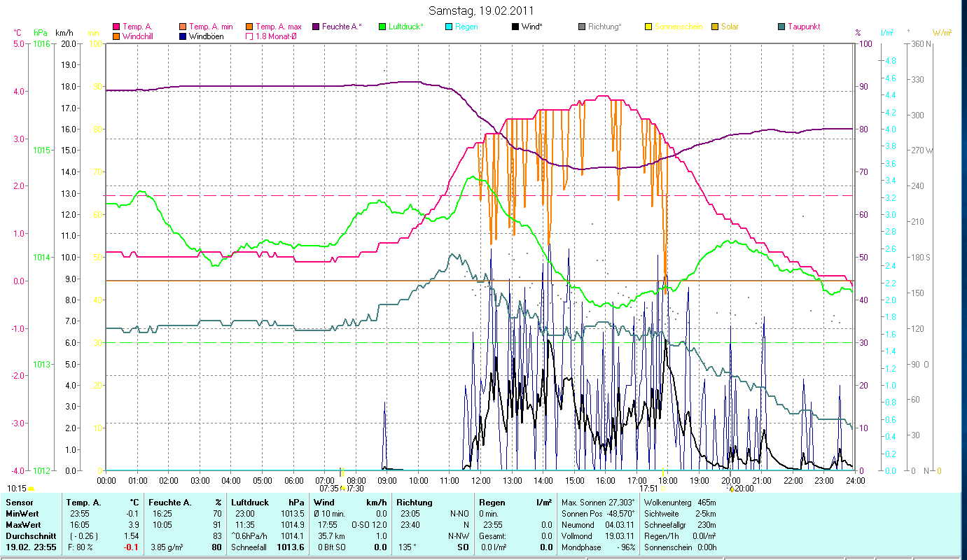
Task: Select the Luftdruck column header in table
Action: [250, 503]
